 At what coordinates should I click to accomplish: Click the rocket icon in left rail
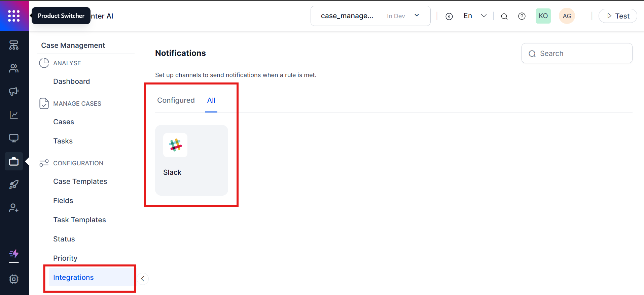click(x=14, y=185)
